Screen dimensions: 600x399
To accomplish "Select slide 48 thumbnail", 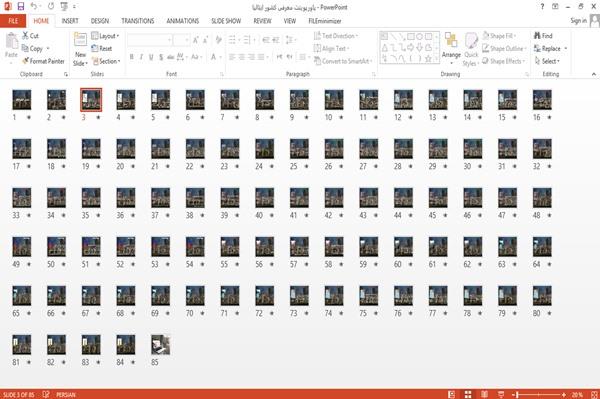I will [x=542, y=197].
